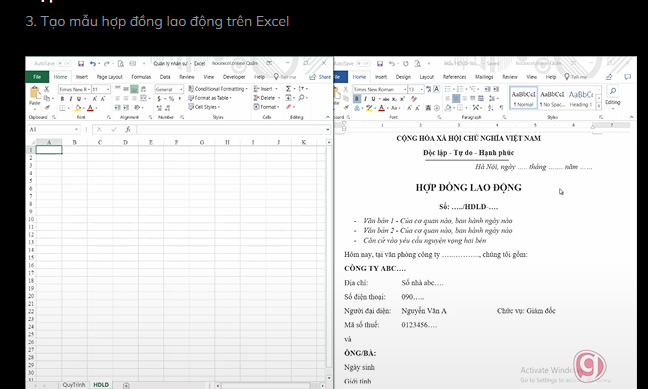648x389 pixels.
Task: Click fill color bucket in Excel
Action: (78, 108)
